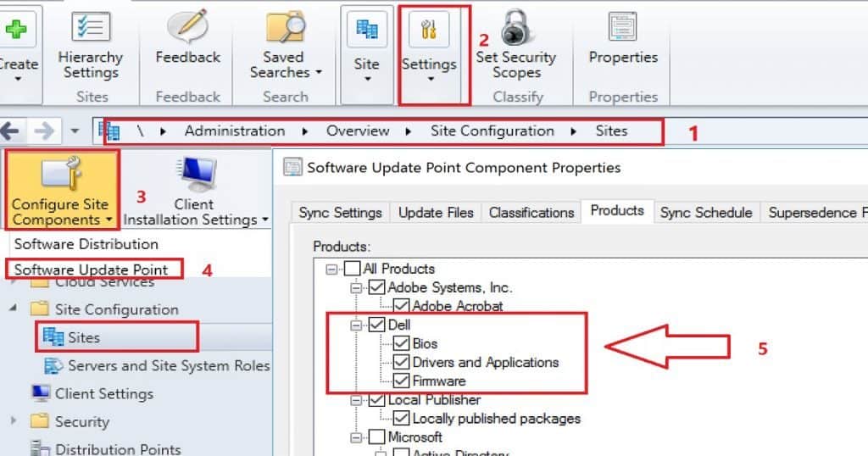This screenshot has height=456, width=868.
Task: Click the Site ribbon icon
Action: [x=366, y=28]
